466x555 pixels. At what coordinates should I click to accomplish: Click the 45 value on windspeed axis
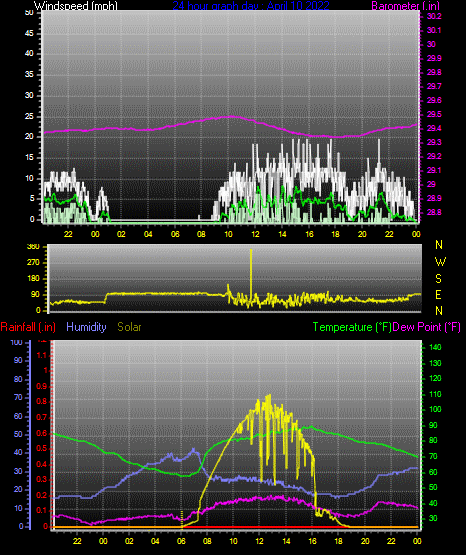(29, 33)
